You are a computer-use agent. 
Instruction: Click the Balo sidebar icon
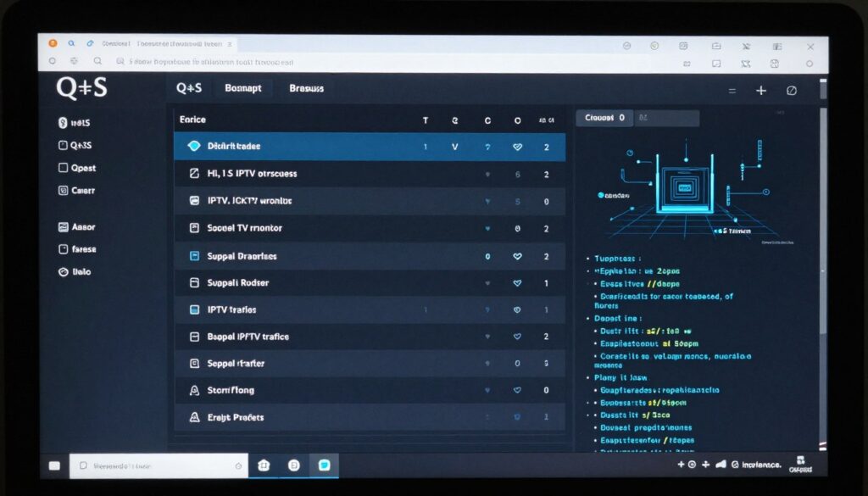coord(63,272)
